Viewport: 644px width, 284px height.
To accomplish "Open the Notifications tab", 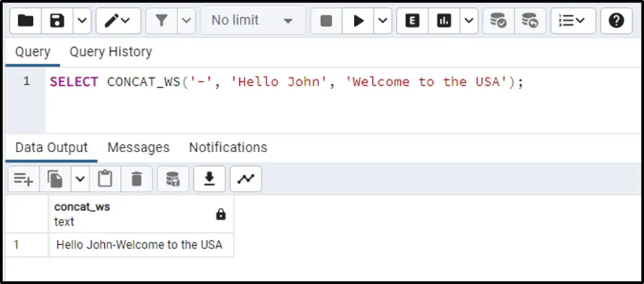I will (x=228, y=148).
